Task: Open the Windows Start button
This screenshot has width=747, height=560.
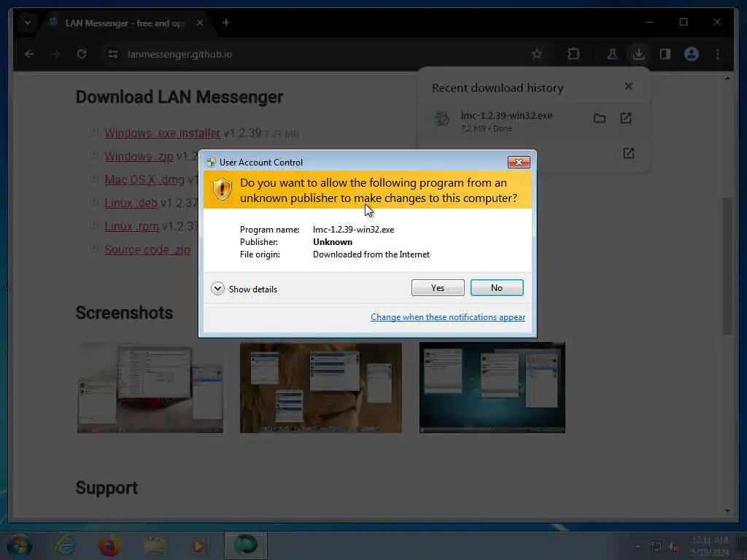Action: 20,545
